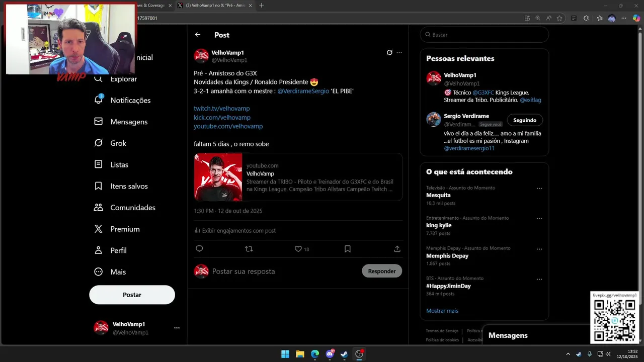This screenshot has width=644, height=362.
Task: Click Exibir engajamentos com post
Action: click(x=235, y=231)
